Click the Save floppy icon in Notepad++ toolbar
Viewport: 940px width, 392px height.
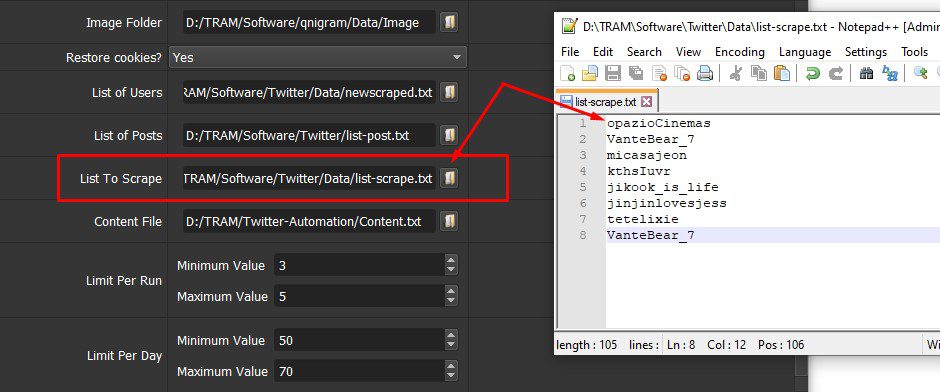[x=613, y=74]
